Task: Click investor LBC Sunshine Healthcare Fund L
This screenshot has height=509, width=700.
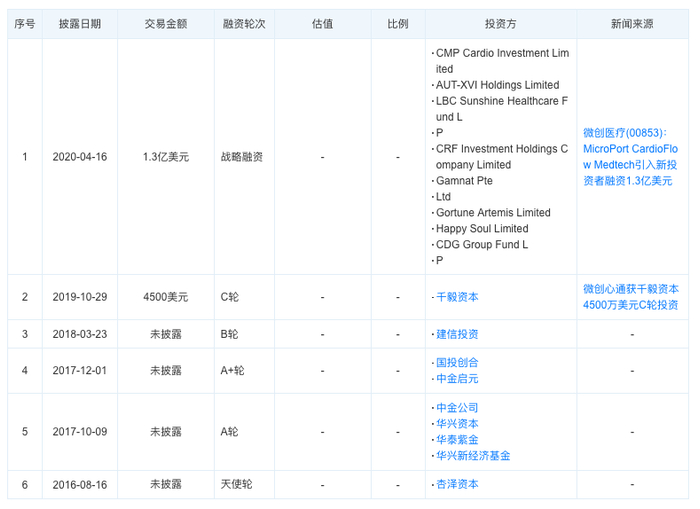Action: tap(502, 108)
